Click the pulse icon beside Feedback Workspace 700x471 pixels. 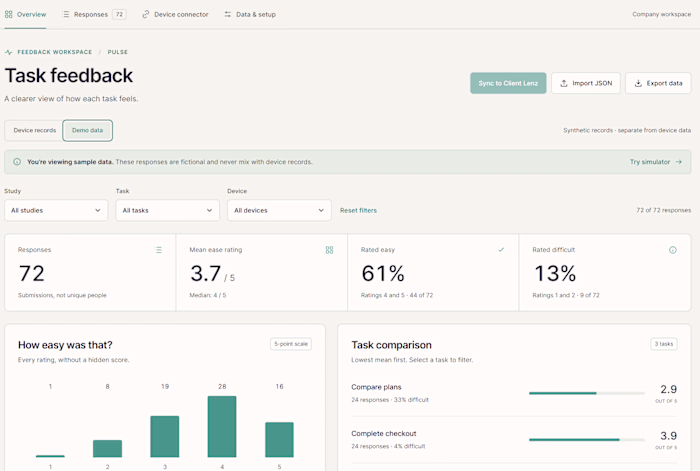click(x=8, y=52)
